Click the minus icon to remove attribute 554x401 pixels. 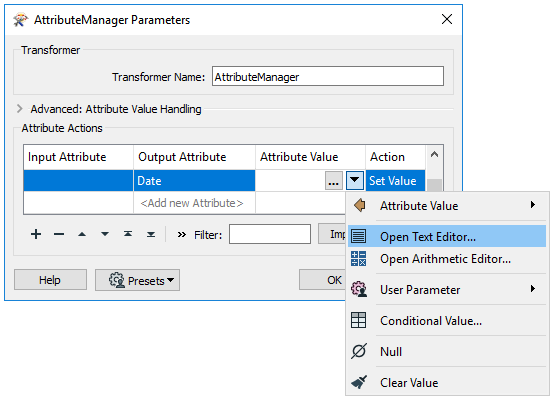pyautogui.click(x=59, y=234)
